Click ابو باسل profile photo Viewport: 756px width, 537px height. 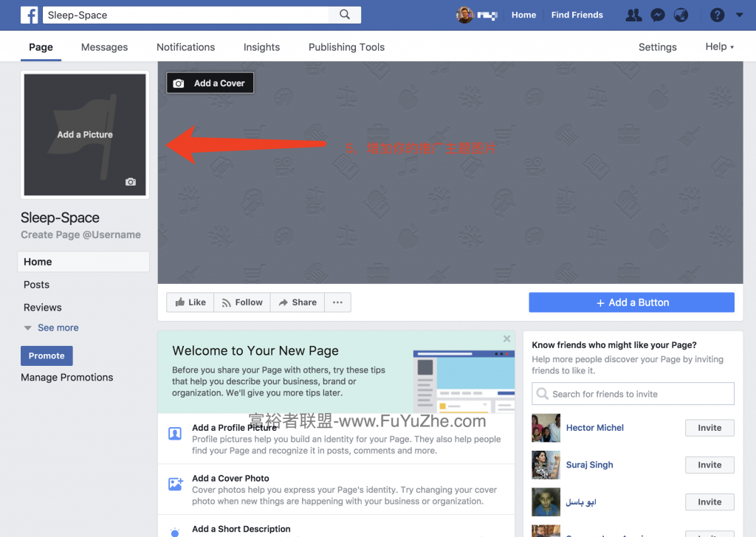point(546,502)
